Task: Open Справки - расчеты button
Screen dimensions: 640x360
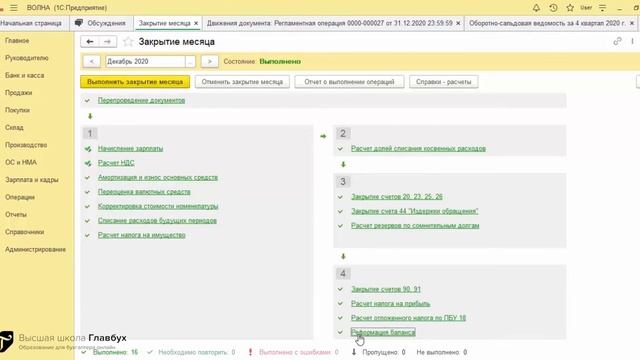Action: 444,82
